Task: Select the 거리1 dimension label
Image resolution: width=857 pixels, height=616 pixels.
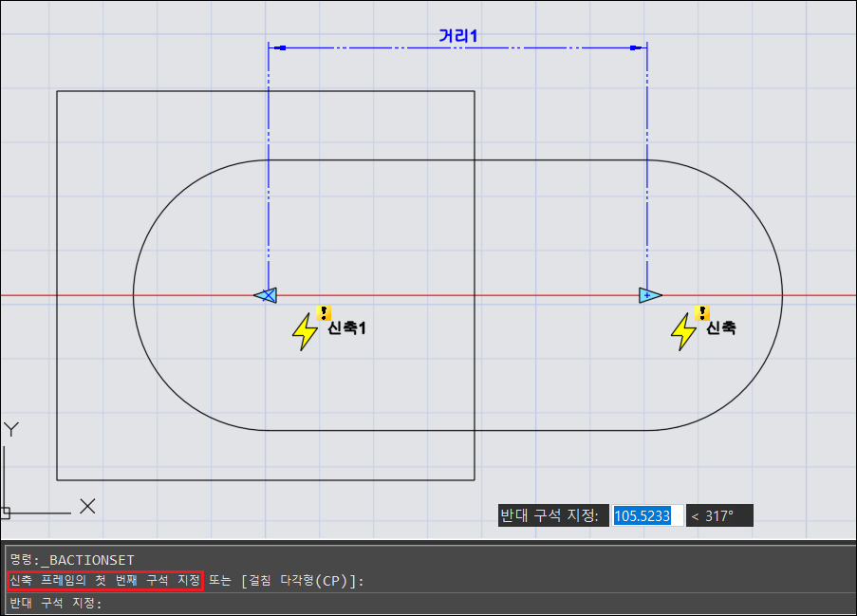Action: pos(457,35)
